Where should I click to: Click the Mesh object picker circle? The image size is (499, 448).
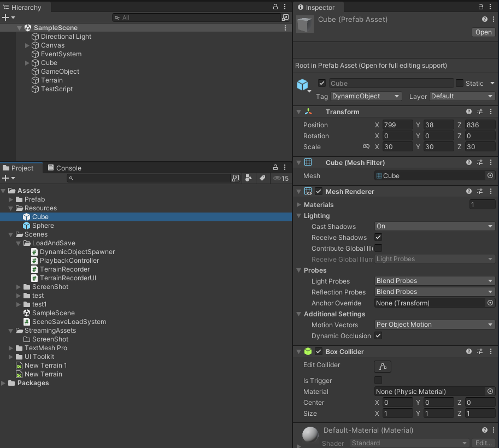point(490,175)
